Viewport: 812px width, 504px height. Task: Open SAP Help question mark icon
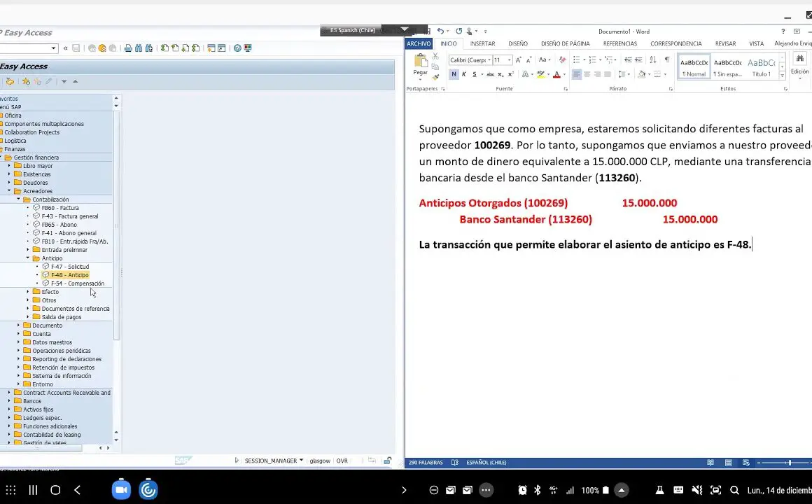point(237,48)
